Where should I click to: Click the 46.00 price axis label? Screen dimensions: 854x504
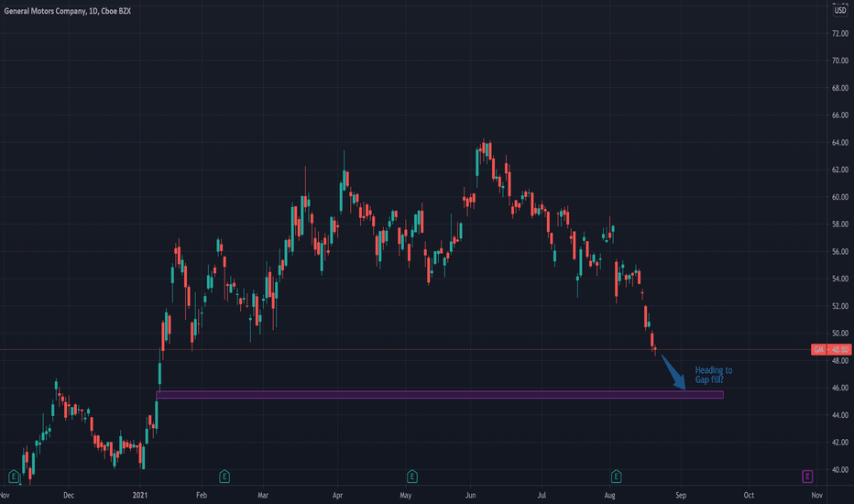840,388
